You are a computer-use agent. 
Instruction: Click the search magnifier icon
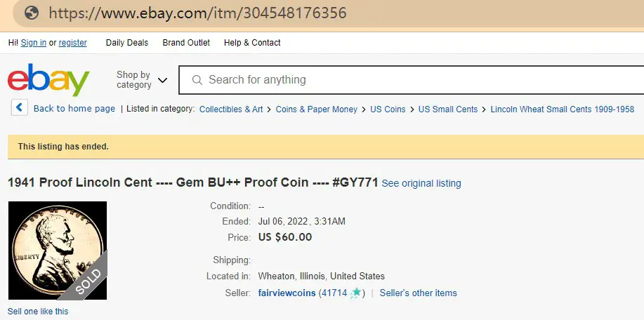click(197, 79)
